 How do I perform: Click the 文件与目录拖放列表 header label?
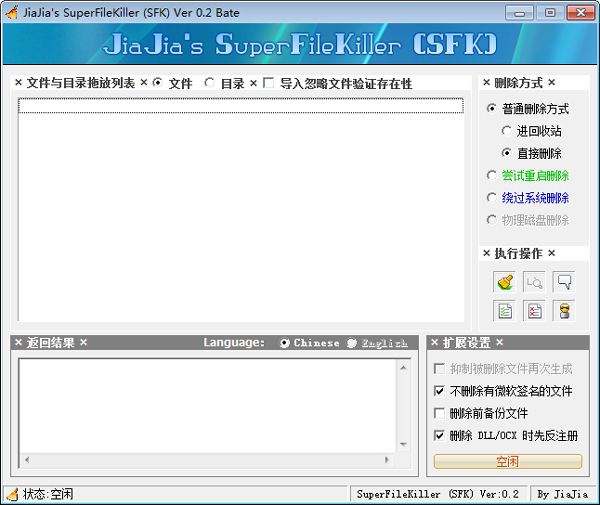point(81,83)
